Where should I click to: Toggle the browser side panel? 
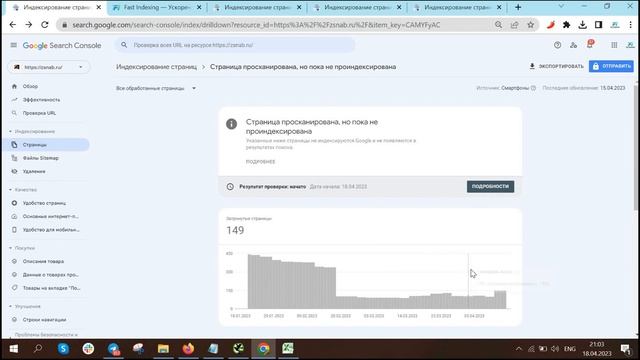coord(598,25)
